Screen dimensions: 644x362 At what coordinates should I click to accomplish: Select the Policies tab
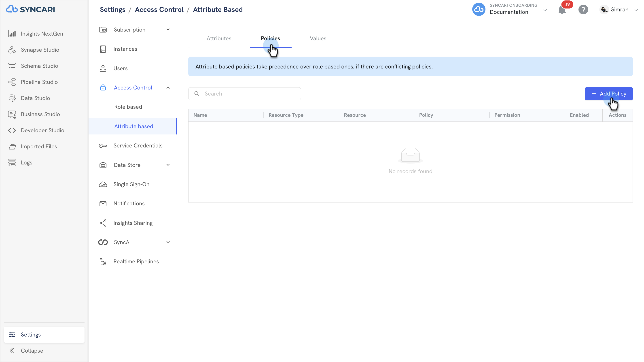point(271,38)
